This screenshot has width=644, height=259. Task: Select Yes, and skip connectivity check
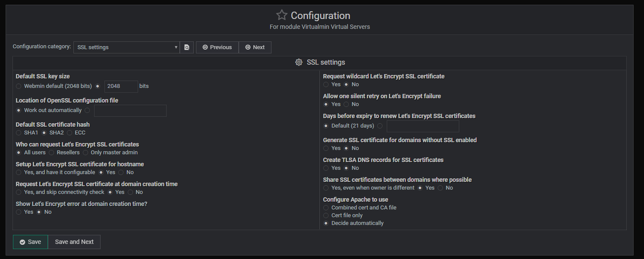[x=19, y=192]
